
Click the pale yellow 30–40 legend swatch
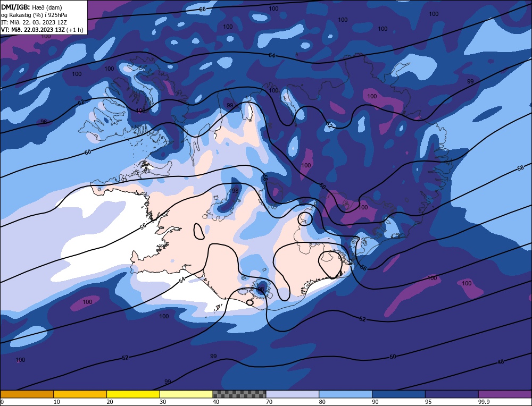[186, 394]
